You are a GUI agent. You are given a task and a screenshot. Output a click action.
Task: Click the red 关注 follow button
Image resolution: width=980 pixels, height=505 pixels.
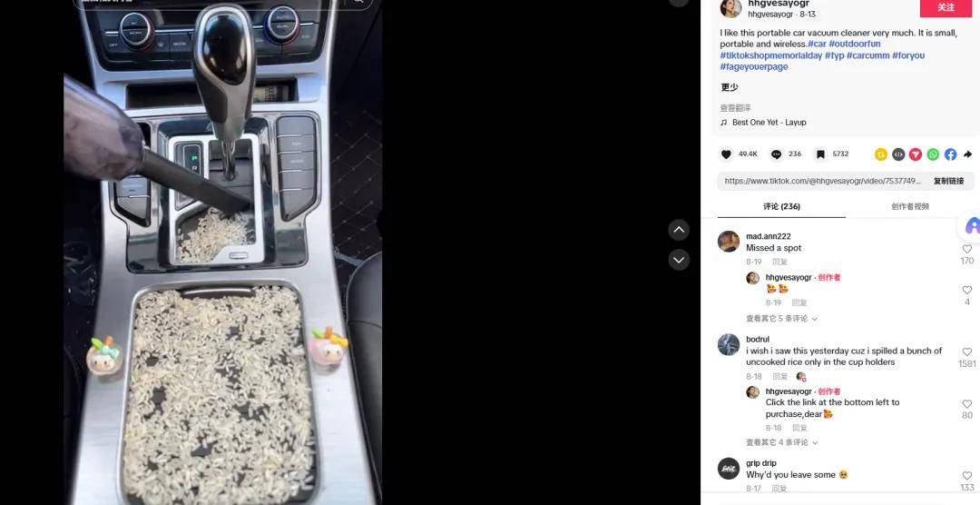[x=946, y=7]
